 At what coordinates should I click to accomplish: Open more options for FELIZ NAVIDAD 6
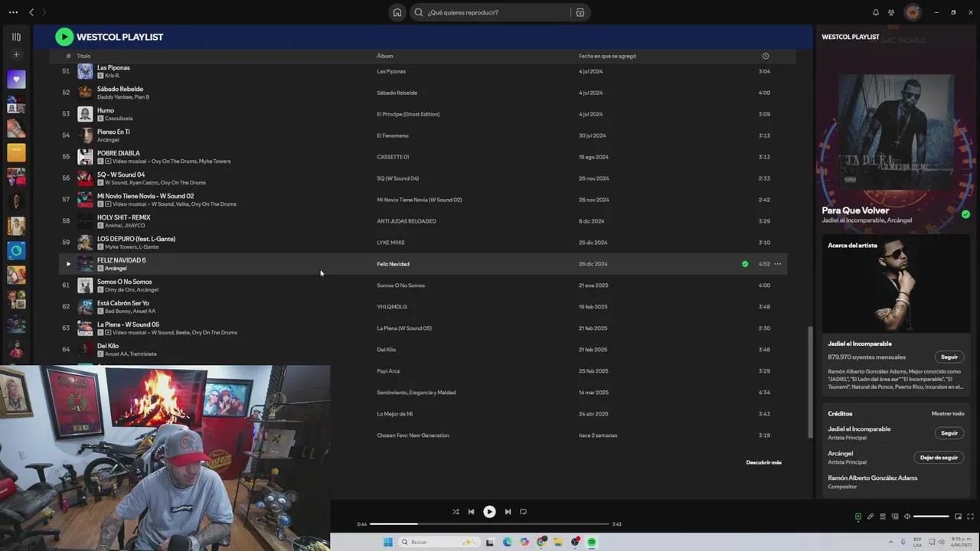coord(777,264)
